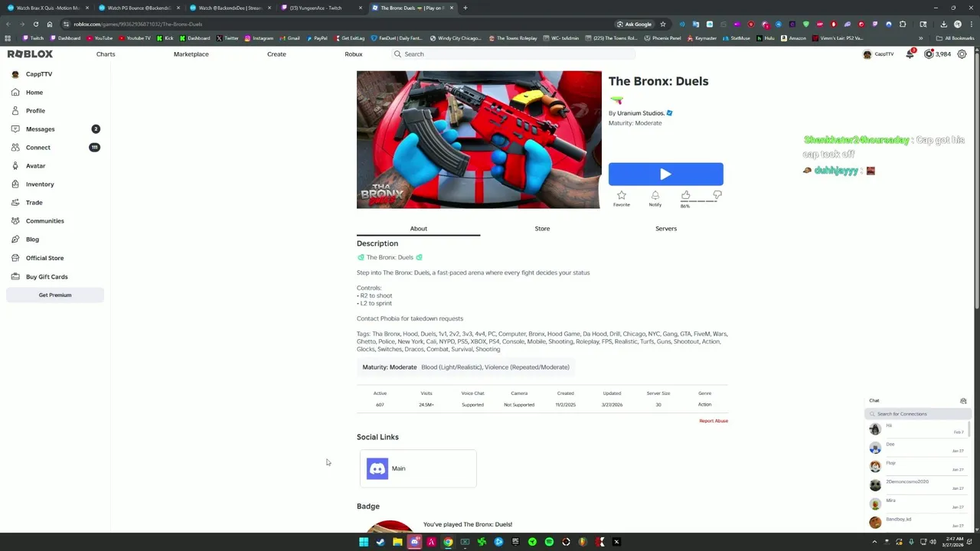980x551 pixels.
Task: Bookmark this page with the star icon
Action: pyautogui.click(x=663, y=24)
